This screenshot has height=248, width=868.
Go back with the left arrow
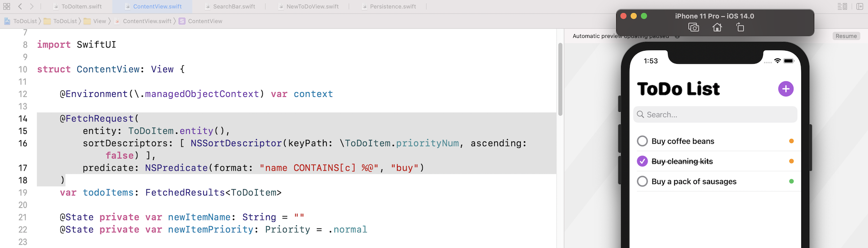[20, 6]
